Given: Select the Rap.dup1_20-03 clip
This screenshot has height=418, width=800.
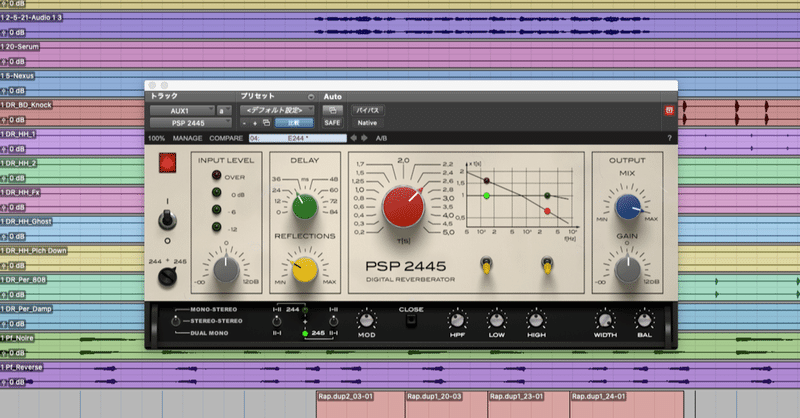Looking at the screenshot, I should click(446, 404).
